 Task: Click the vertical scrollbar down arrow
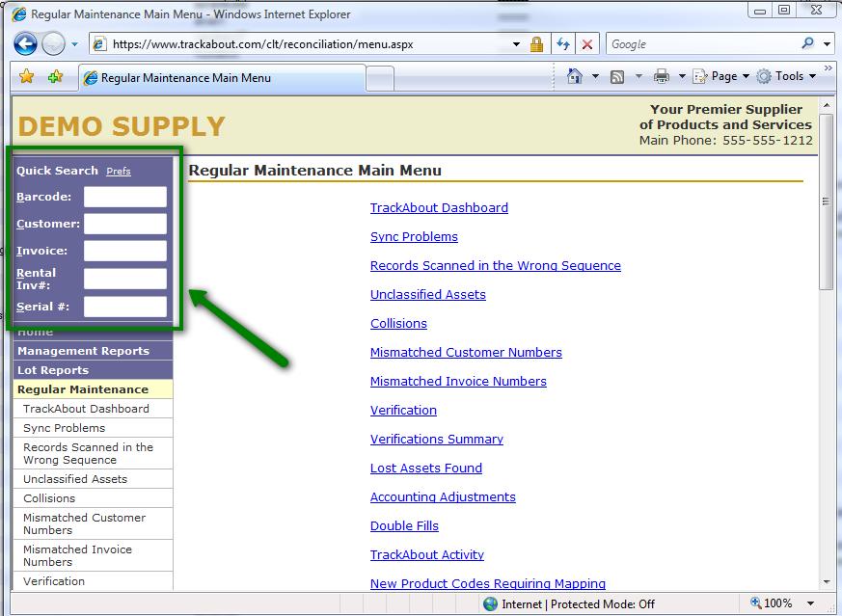pos(827,582)
